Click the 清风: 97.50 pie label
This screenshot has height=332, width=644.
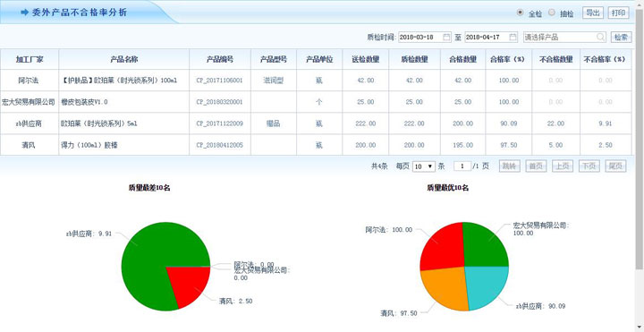tap(398, 313)
